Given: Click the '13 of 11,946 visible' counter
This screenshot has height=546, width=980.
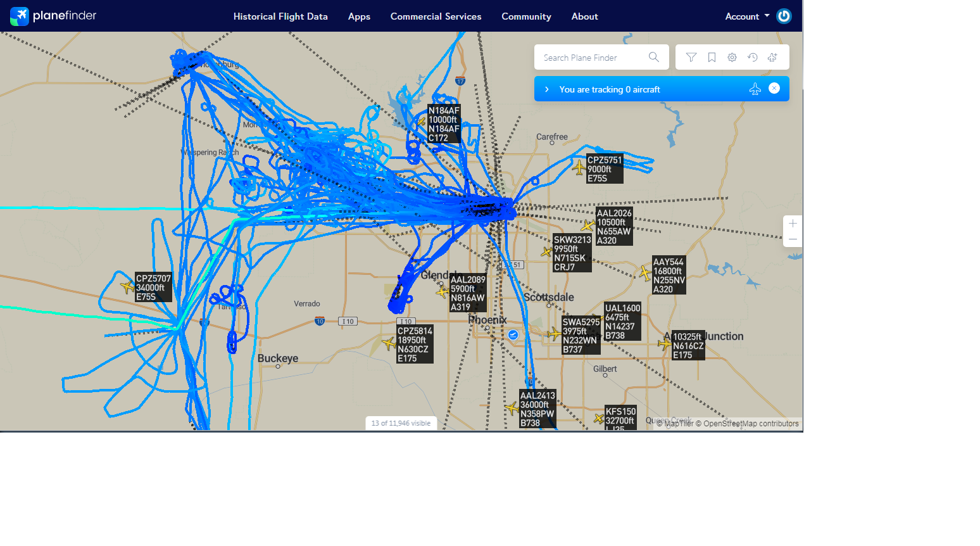Looking at the screenshot, I should (x=401, y=423).
